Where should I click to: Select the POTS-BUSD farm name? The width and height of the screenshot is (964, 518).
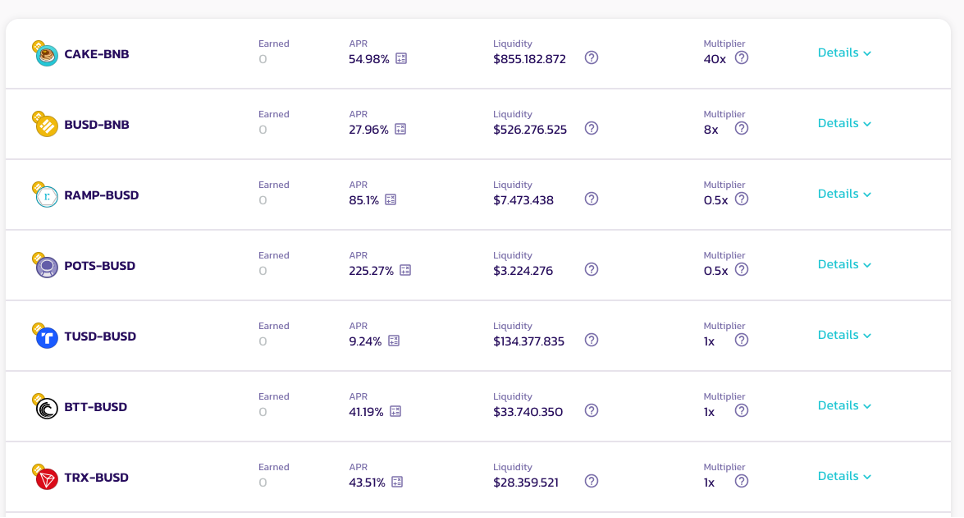point(100,266)
